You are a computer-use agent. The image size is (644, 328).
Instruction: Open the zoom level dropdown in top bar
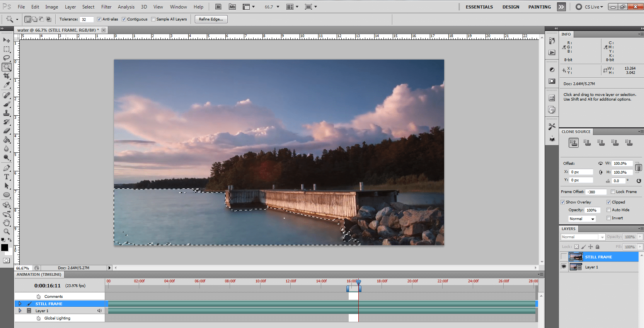(x=278, y=7)
